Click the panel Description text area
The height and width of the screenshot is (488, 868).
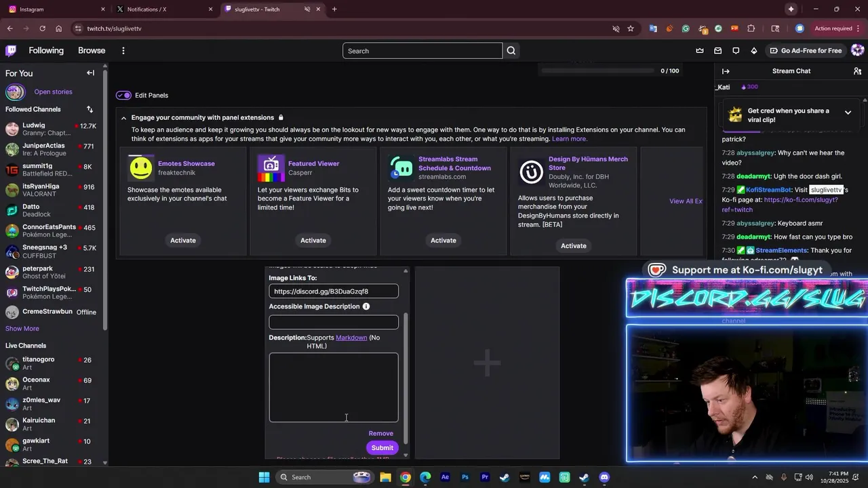coord(334,388)
